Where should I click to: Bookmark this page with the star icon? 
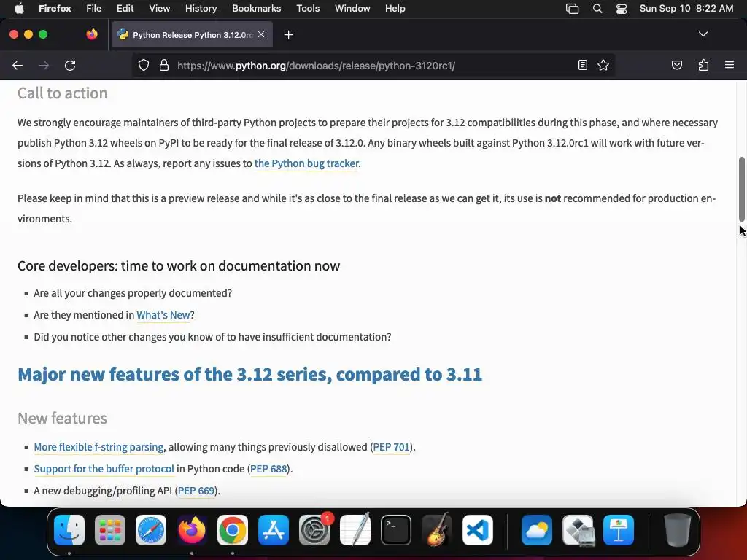pos(603,65)
